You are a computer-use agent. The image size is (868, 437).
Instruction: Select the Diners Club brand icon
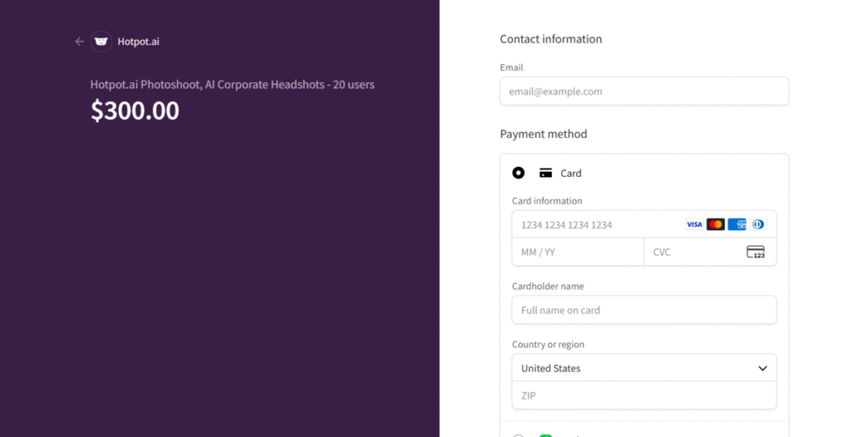click(x=758, y=224)
